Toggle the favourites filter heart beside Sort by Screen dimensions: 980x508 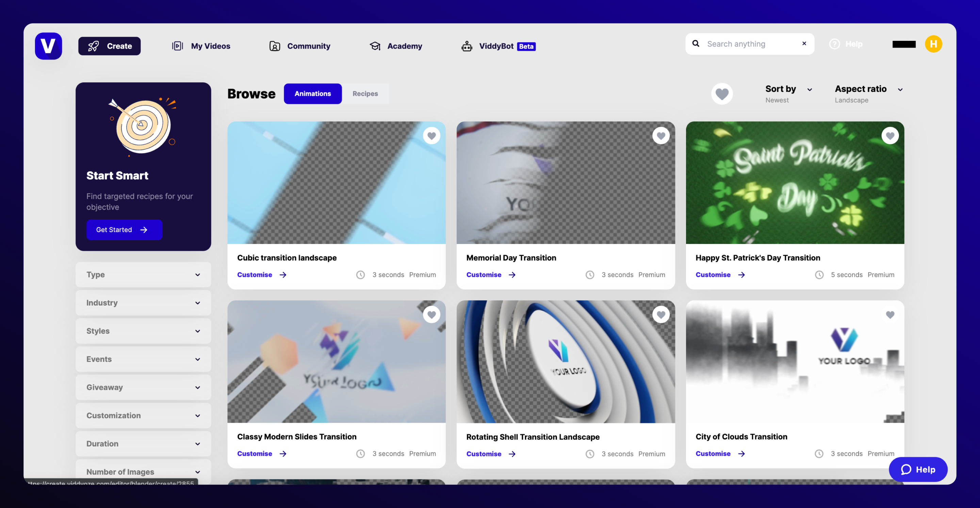coord(722,94)
